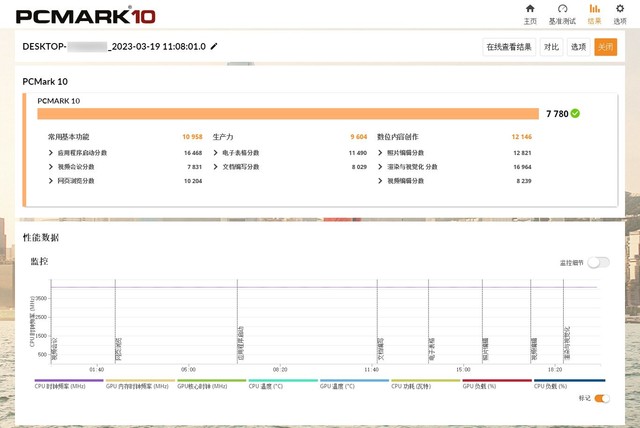Viewport: 640px width, 428px height.
Task: Click the red GPU 负载 legend swatch
Action: pos(497,380)
